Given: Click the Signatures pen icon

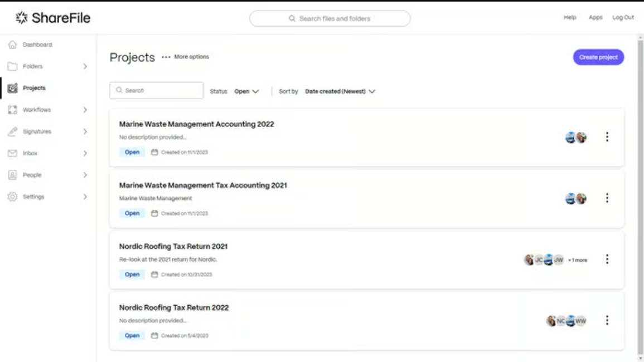Looking at the screenshot, I should tap(12, 131).
